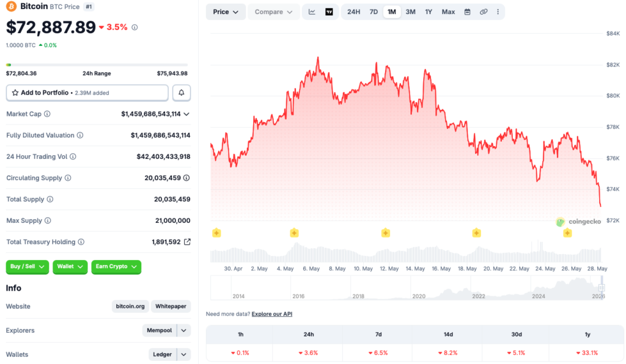Switch to line chart view icon
This screenshot has height=364, width=626.
point(312,12)
